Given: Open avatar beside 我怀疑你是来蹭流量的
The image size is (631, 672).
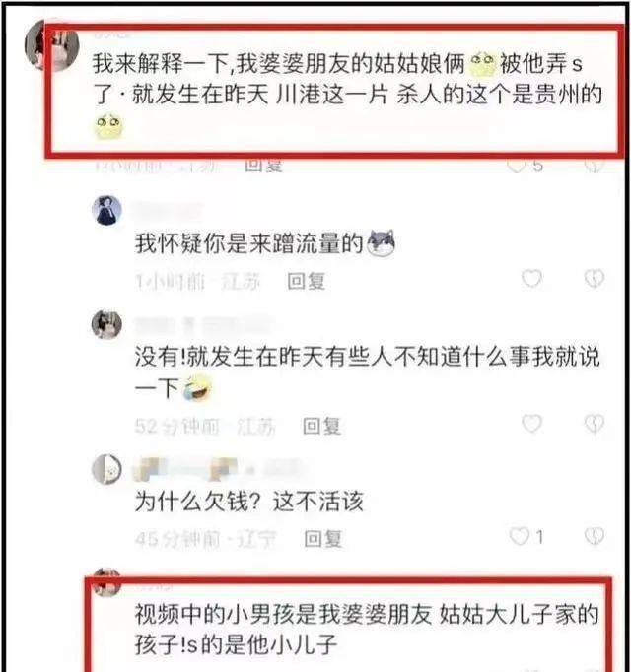Looking at the screenshot, I should (106, 211).
